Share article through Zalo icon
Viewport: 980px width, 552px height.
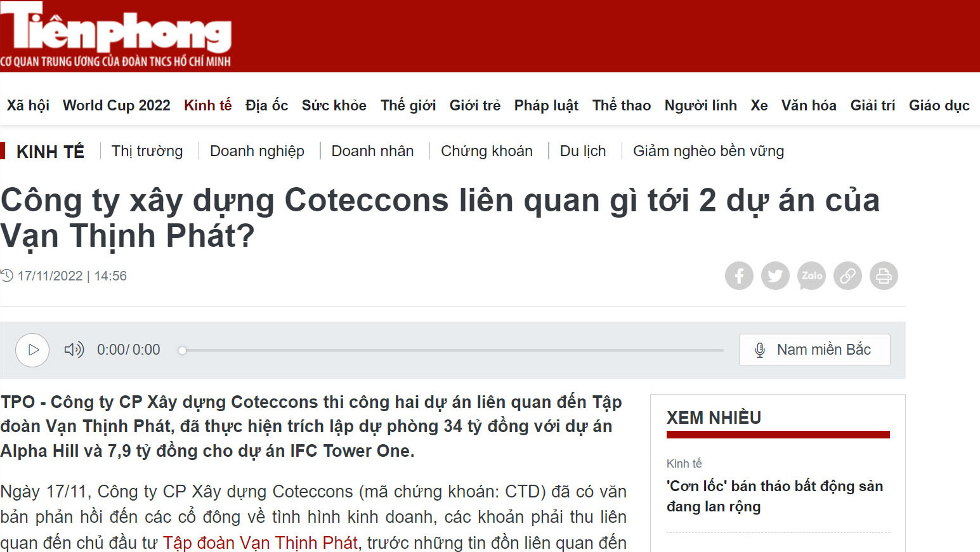pyautogui.click(x=811, y=276)
